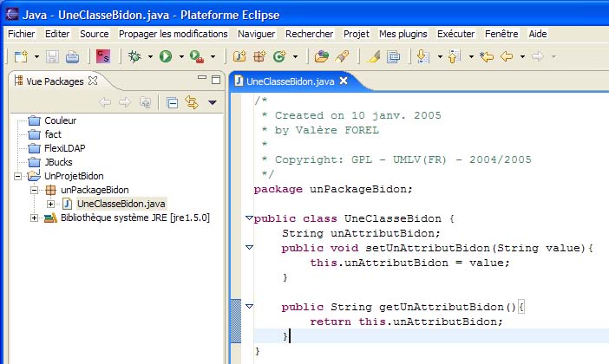Expand the Bibliothèque système JRE node
This screenshot has height=364, width=609.
36,218
